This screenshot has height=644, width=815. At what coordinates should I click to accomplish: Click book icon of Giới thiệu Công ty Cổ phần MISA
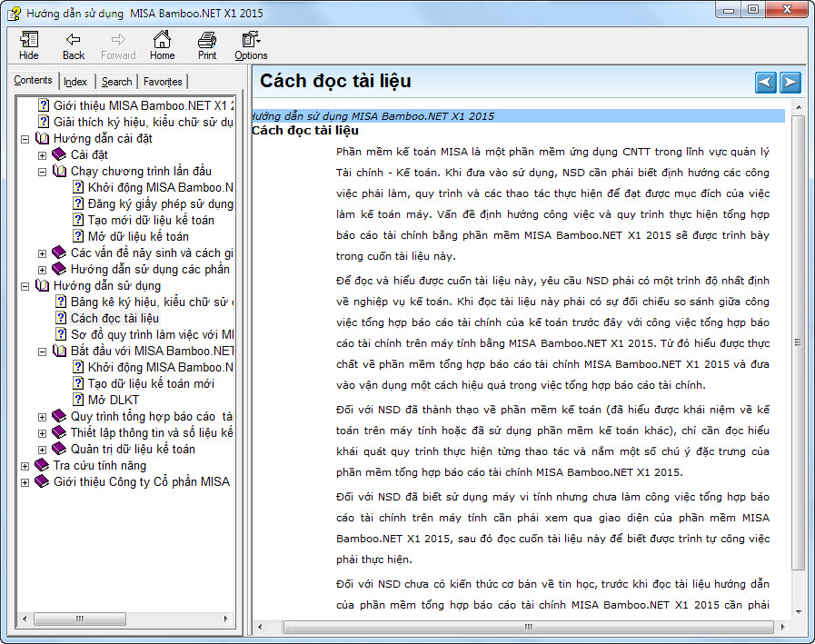(42, 481)
